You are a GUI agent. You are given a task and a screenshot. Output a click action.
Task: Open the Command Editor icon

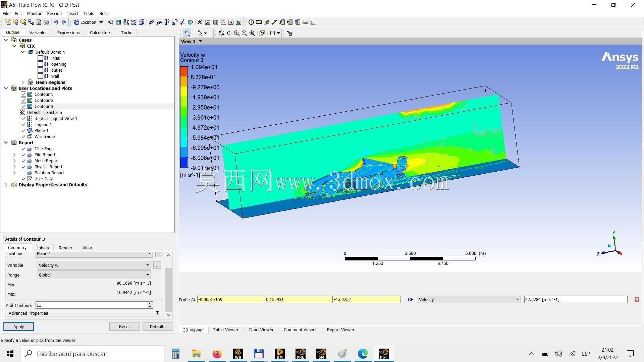(313, 22)
